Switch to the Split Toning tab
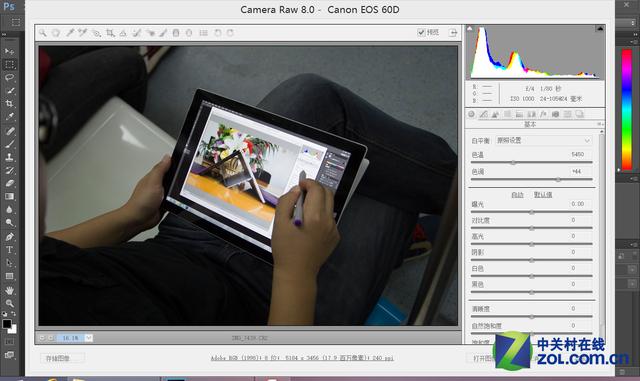The width and height of the screenshot is (640, 381). (x=519, y=114)
